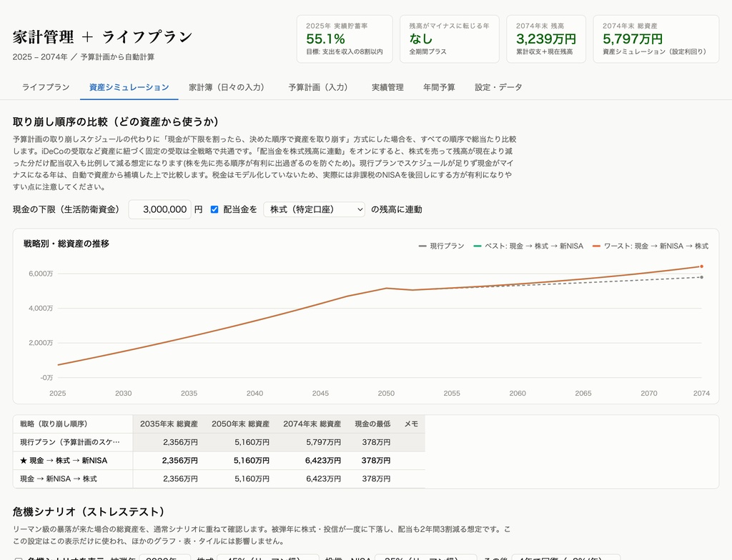Toggle the ワースト: 現金 → 新NISA → 株式 legend entry
Screen dimensions: 732x560
pyautogui.click(x=651, y=246)
